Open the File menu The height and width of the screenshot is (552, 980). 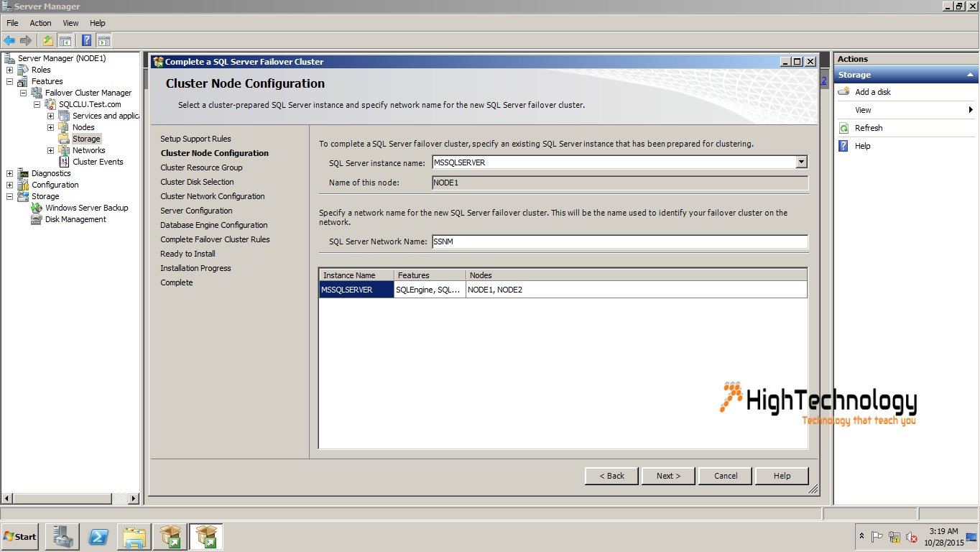click(x=12, y=23)
